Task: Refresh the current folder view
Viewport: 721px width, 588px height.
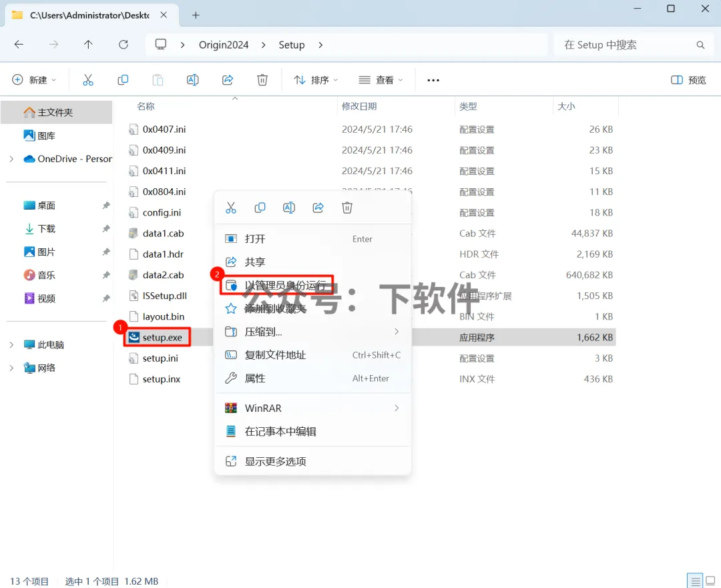Action: [x=124, y=45]
